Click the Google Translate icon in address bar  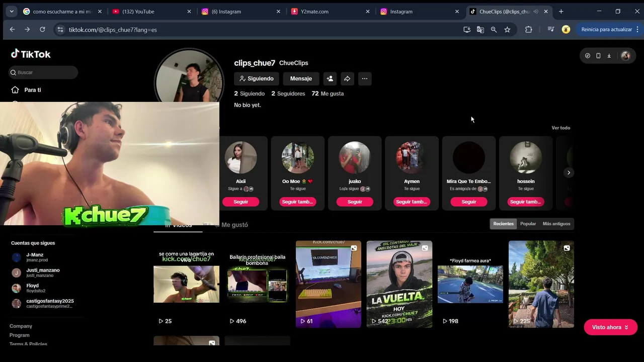pyautogui.click(x=480, y=30)
